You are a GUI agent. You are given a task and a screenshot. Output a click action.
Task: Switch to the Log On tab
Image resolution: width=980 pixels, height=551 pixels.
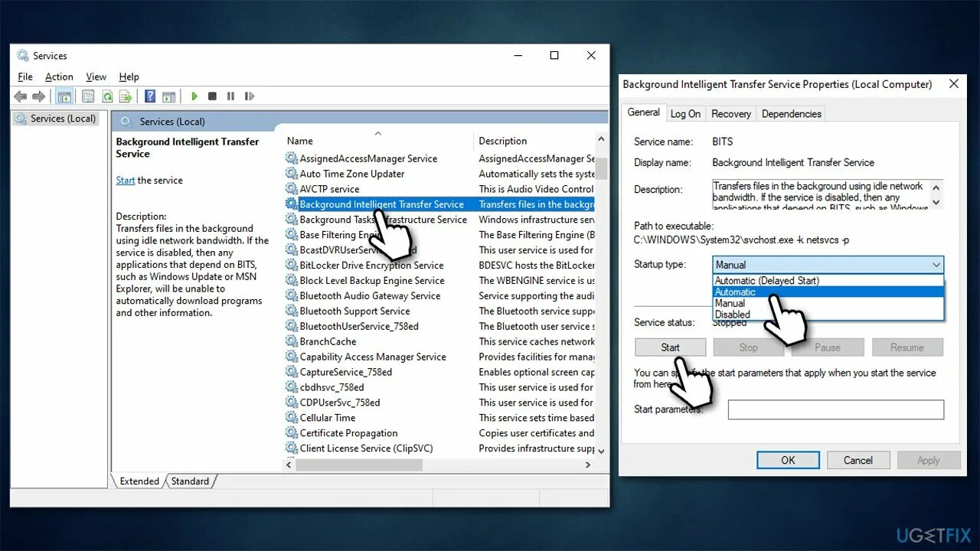click(x=685, y=114)
